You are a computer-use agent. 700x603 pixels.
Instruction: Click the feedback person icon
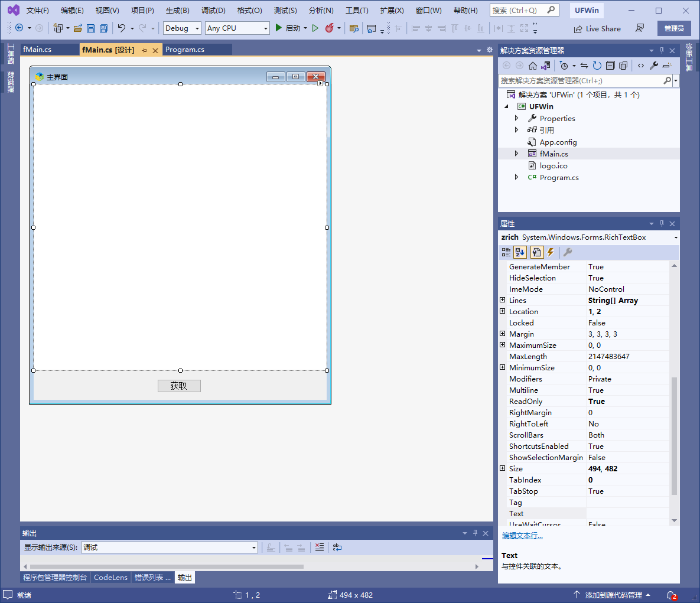(x=640, y=28)
